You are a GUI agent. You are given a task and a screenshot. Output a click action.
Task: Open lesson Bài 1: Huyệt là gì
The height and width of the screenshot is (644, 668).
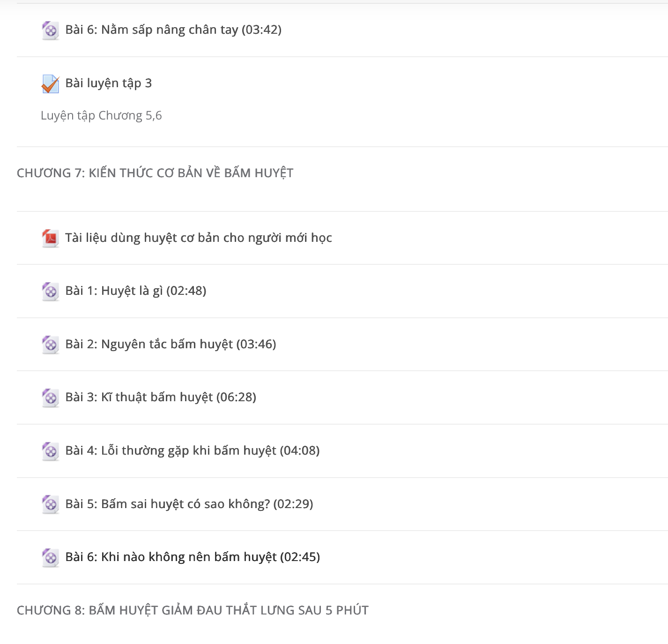tap(136, 291)
